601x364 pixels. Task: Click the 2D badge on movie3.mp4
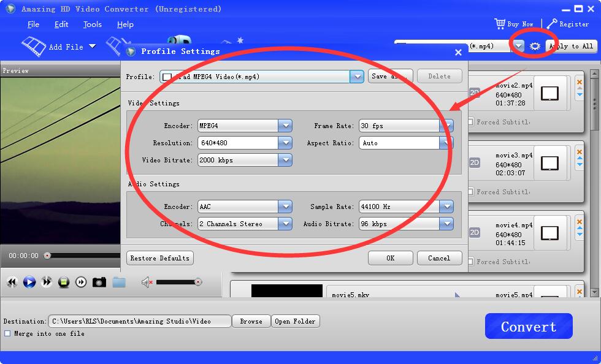point(475,163)
